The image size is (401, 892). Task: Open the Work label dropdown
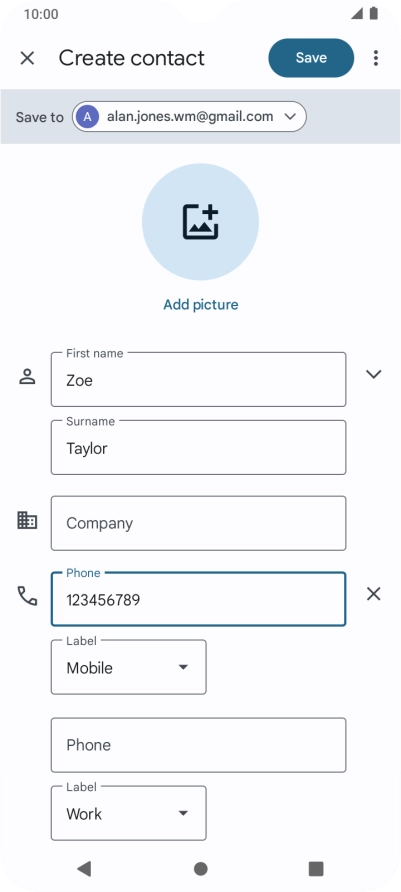point(129,813)
